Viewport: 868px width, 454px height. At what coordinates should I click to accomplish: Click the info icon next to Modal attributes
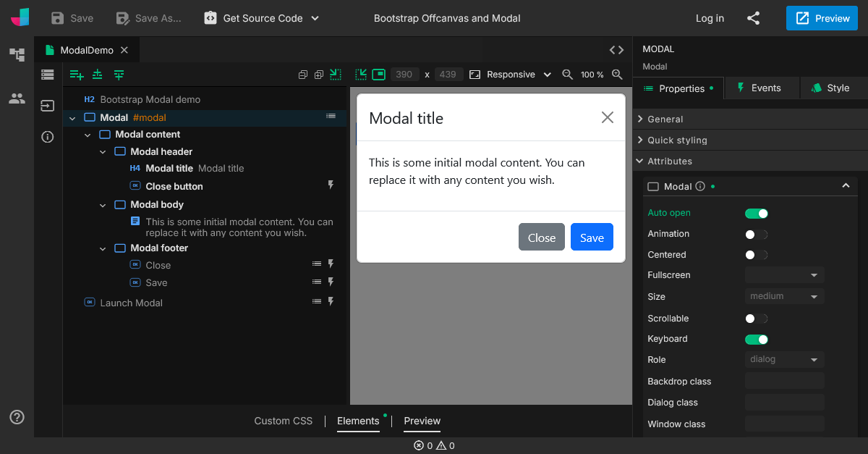700,186
